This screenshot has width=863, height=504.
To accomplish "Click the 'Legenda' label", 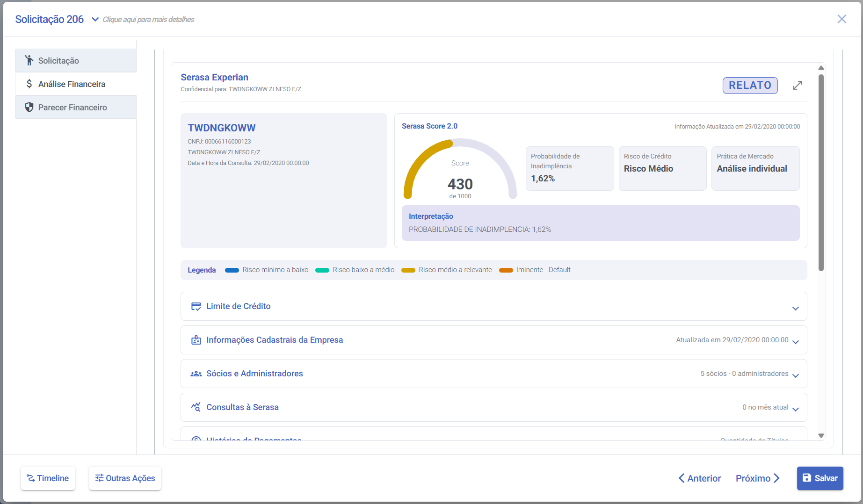I will tap(202, 270).
